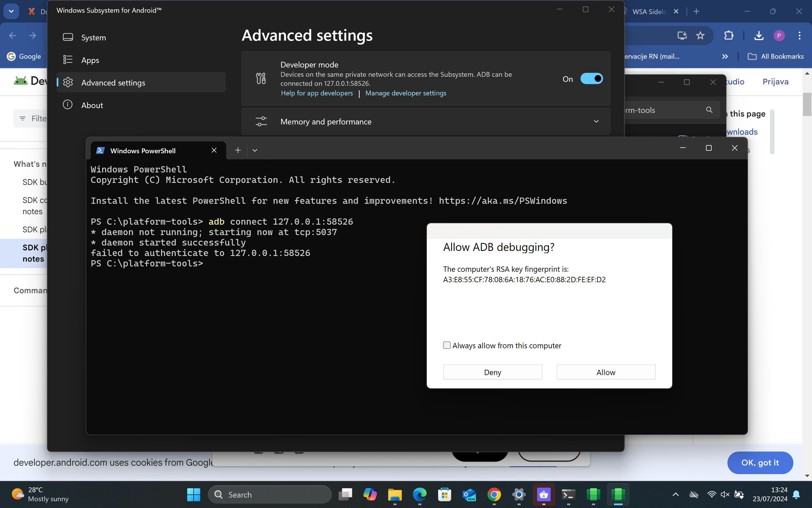
Task: Click search icon in File Explorer window
Action: tap(709, 110)
